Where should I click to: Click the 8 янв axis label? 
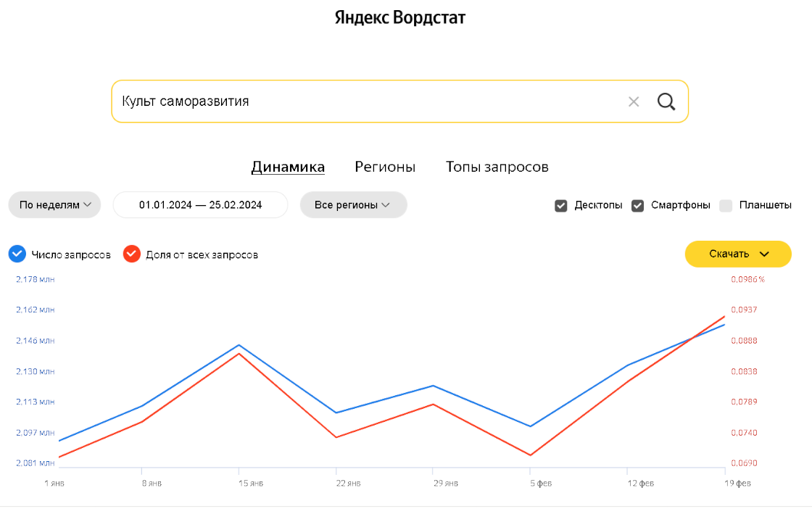(x=152, y=483)
